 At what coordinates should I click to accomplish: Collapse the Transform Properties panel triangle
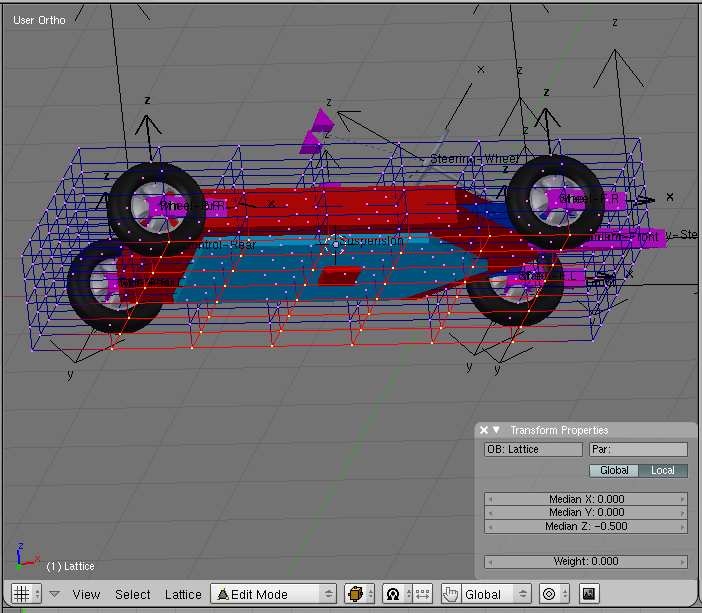(496, 429)
